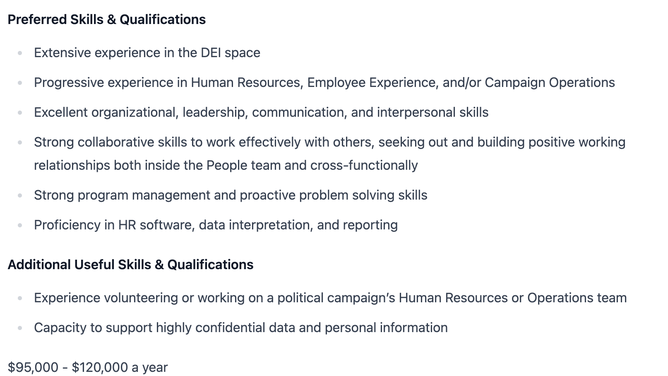The width and height of the screenshot is (668, 376).
Task: Click the $95,000 - $120,000 a year salary text
Action: click(88, 367)
